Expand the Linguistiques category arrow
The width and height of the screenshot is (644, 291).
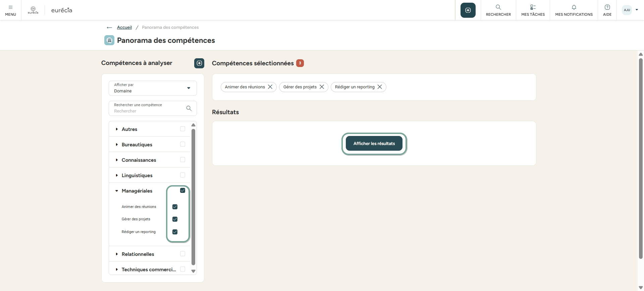tap(117, 175)
